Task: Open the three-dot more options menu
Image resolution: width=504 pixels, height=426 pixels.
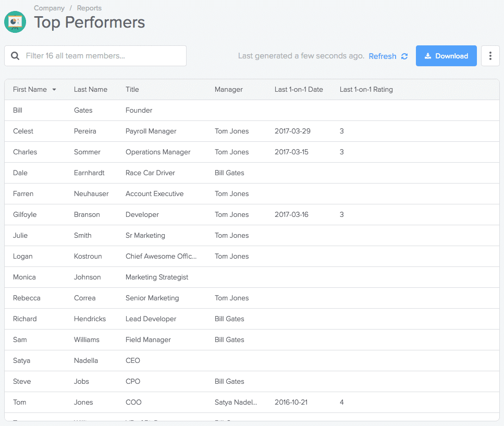Action: 490,56
